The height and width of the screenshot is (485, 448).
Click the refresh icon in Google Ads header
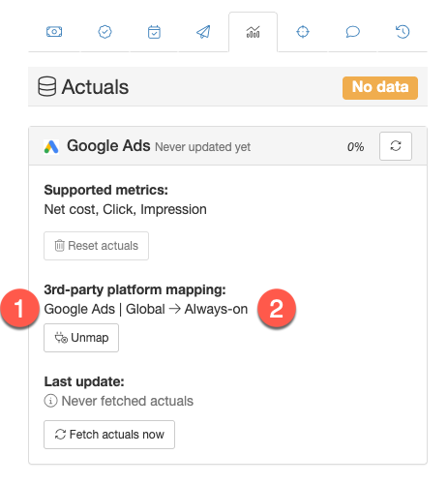[396, 146]
